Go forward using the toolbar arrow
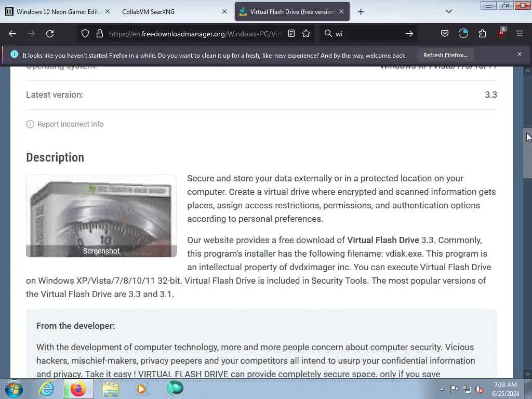 click(31, 34)
